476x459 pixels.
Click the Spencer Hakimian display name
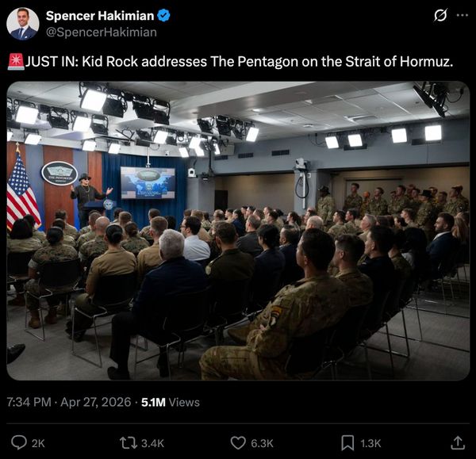(x=100, y=16)
